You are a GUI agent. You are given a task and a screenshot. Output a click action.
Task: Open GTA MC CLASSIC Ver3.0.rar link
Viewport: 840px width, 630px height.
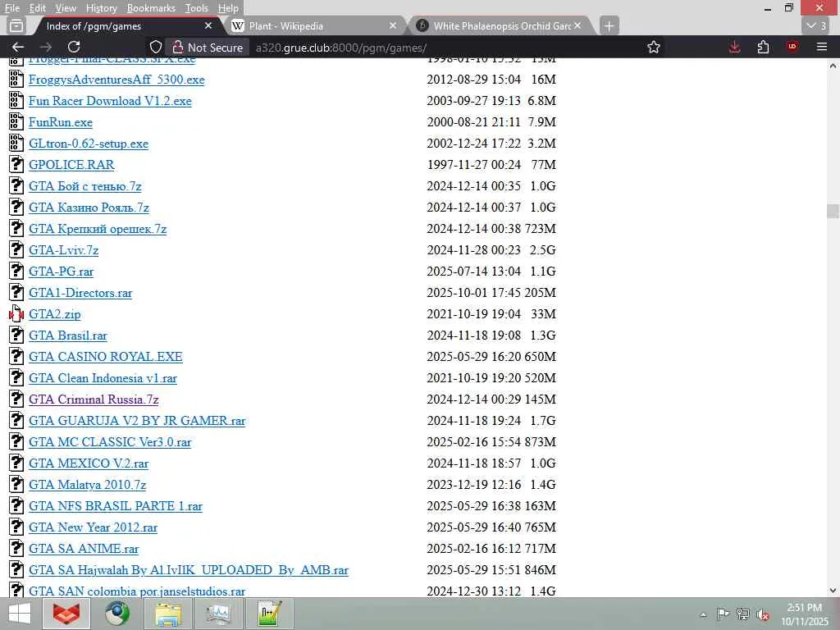click(x=110, y=442)
